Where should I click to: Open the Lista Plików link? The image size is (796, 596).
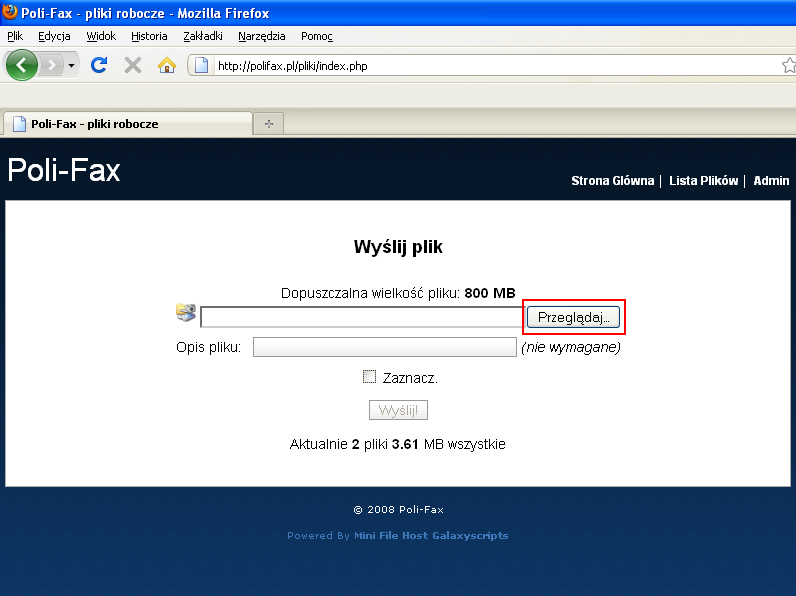(704, 181)
